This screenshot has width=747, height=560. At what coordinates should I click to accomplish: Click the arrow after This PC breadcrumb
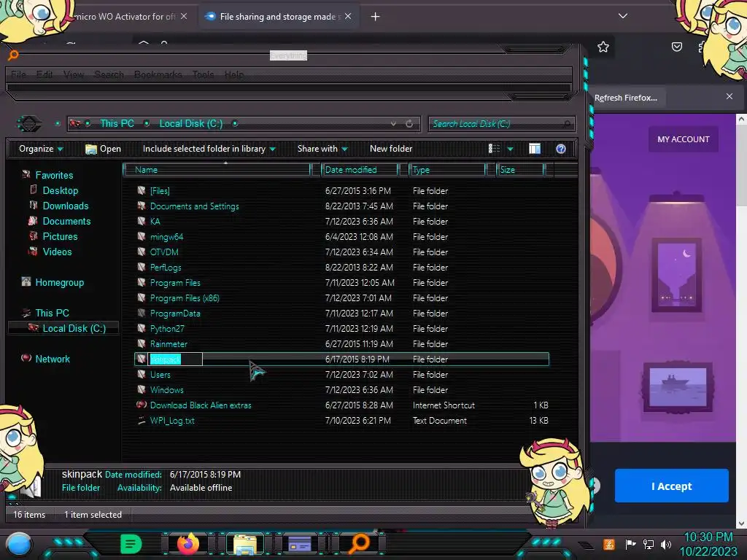coord(147,124)
